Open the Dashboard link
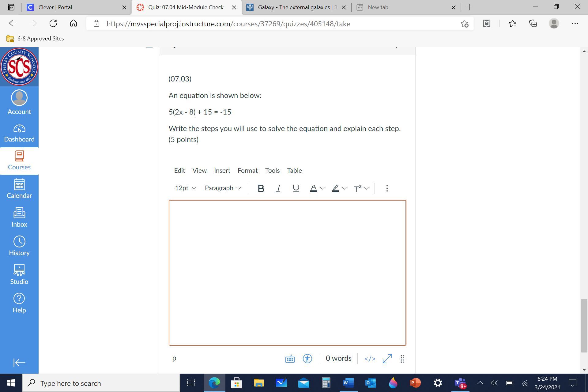The height and width of the screenshot is (392, 588). click(19, 133)
